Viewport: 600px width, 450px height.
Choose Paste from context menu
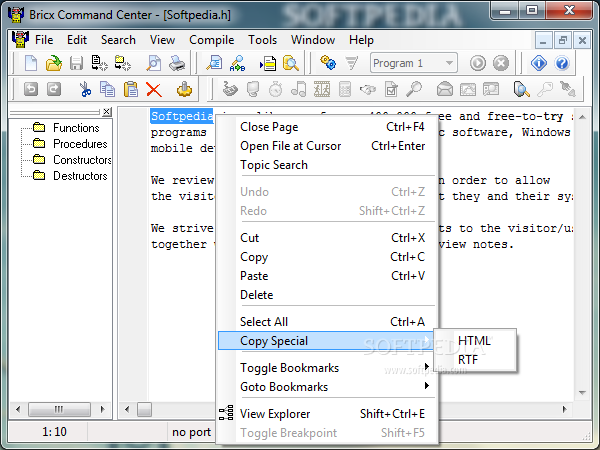coord(328,276)
